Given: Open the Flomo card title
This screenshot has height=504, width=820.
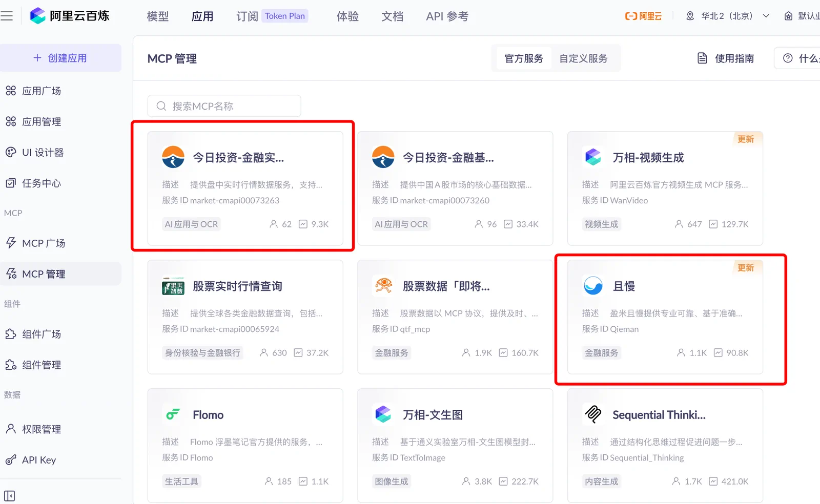Looking at the screenshot, I should [208, 414].
